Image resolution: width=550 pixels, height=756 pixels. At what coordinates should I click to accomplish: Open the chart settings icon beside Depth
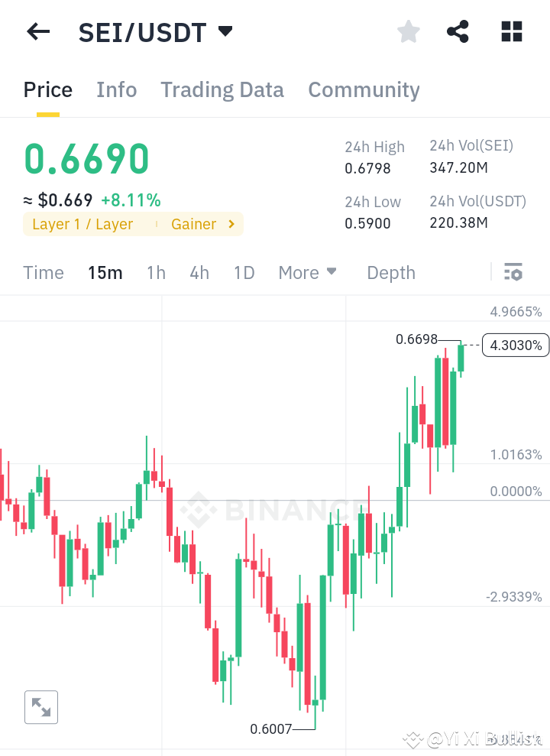click(513, 271)
